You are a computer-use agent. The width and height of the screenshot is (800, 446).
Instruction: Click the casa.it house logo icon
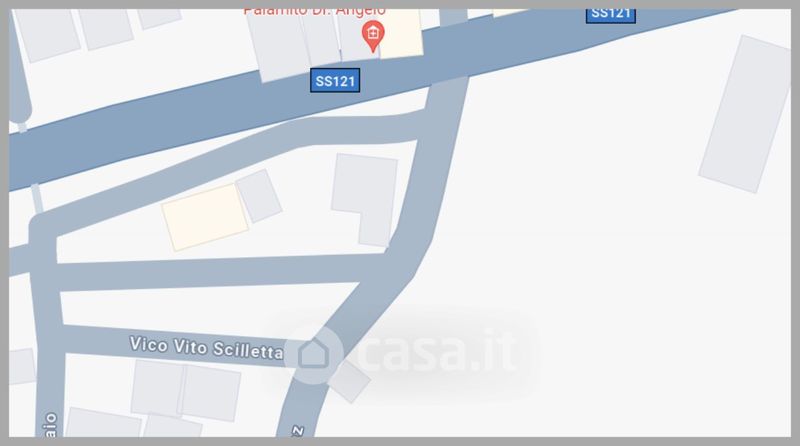(x=313, y=354)
